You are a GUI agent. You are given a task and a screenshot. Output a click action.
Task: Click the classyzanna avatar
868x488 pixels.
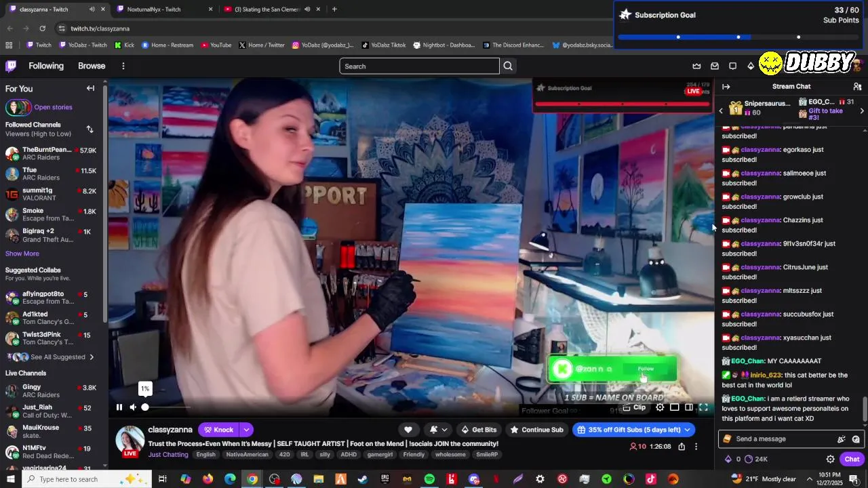[130, 440]
